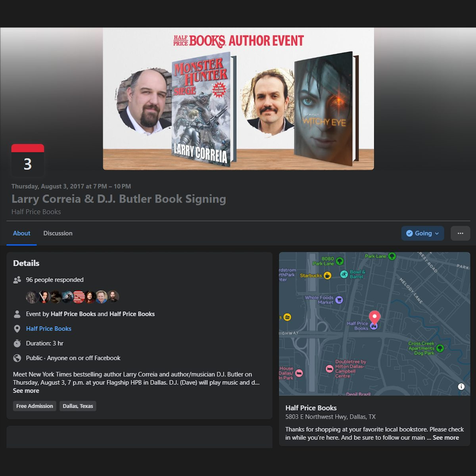Click the 96 people responded text
The width and height of the screenshot is (476, 476).
[55, 280]
